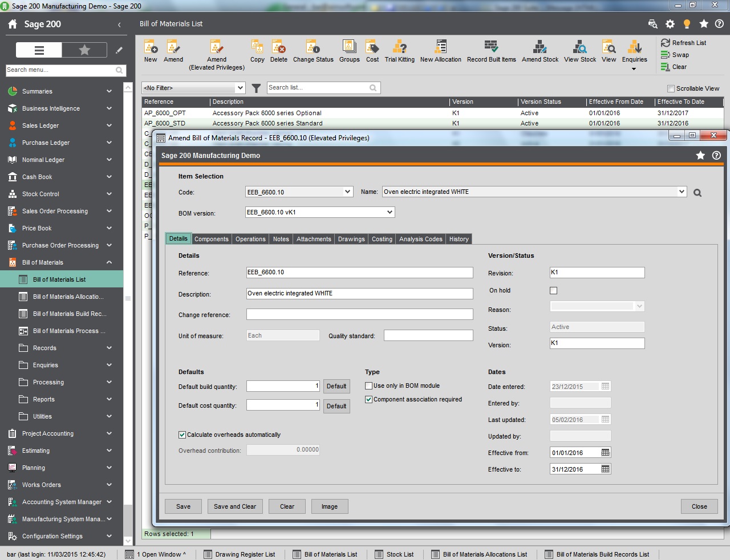Toggle Calculate overheads automatically

pos(182,435)
